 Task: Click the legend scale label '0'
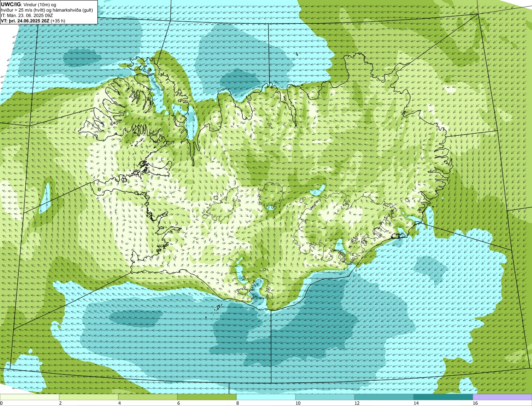[x=2, y=403]
